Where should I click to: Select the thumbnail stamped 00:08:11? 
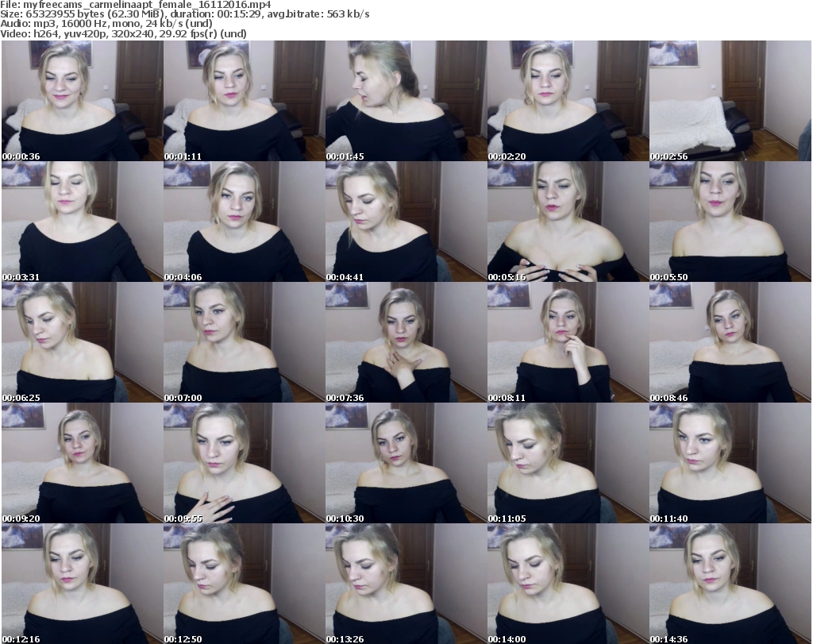568,342
